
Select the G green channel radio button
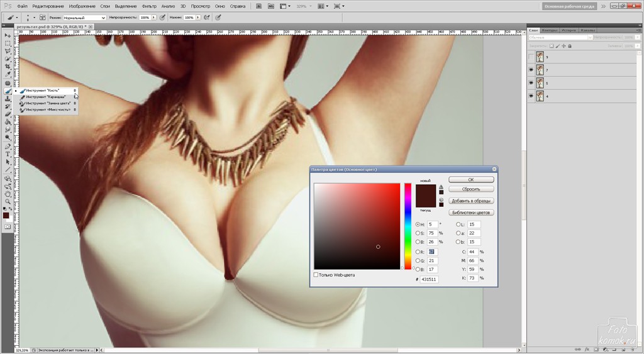[418, 261]
